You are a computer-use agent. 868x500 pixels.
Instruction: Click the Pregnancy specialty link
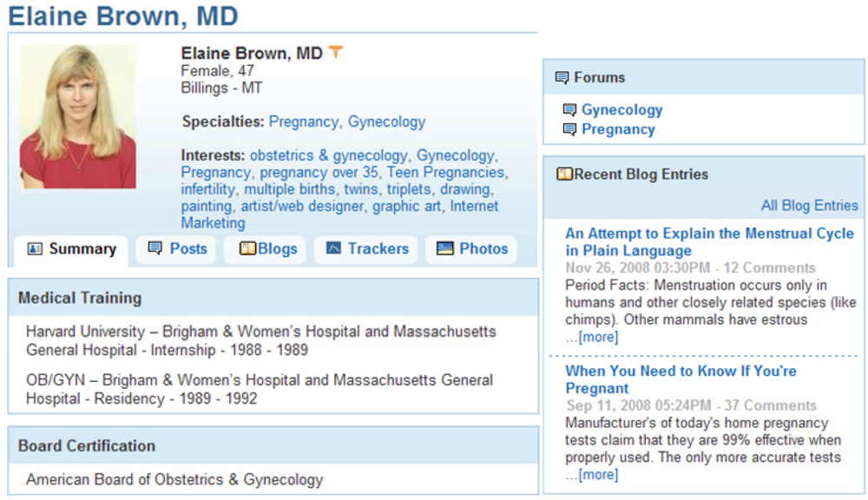click(x=303, y=122)
